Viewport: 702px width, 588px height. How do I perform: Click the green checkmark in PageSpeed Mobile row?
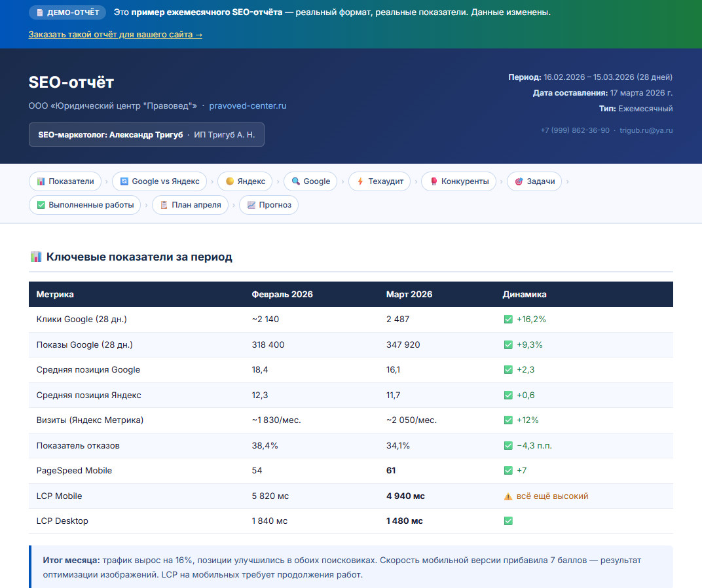pyautogui.click(x=508, y=471)
